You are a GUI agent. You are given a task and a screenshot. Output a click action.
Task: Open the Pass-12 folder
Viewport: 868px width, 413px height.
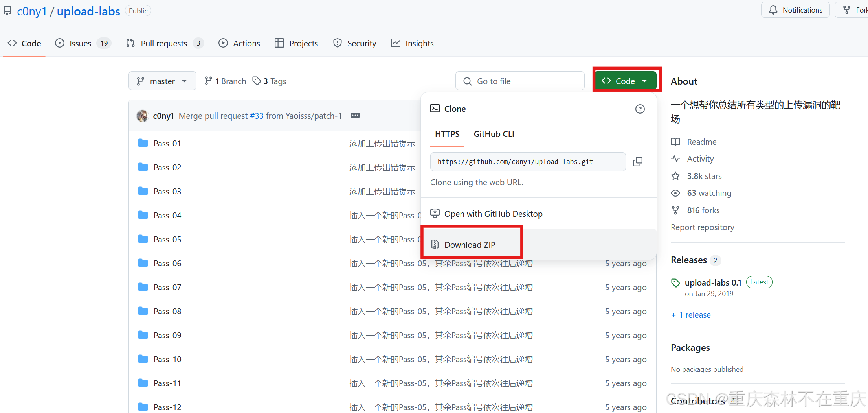(167, 407)
